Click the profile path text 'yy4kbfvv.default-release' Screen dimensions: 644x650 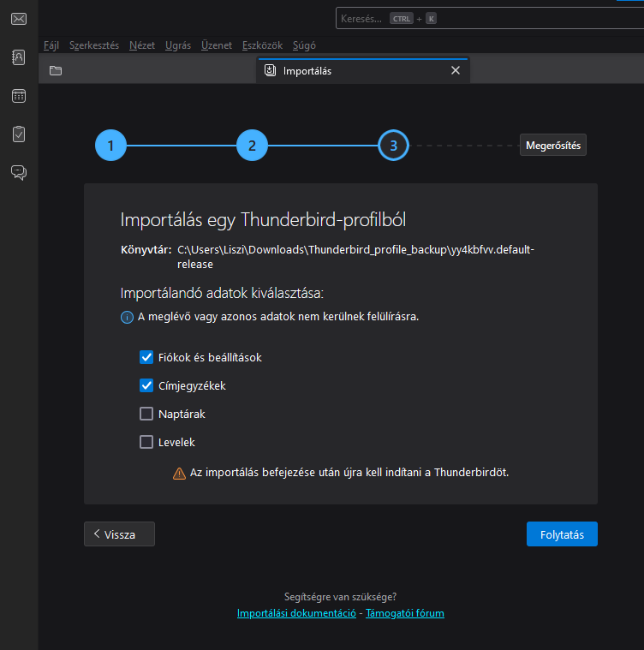pos(356,257)
